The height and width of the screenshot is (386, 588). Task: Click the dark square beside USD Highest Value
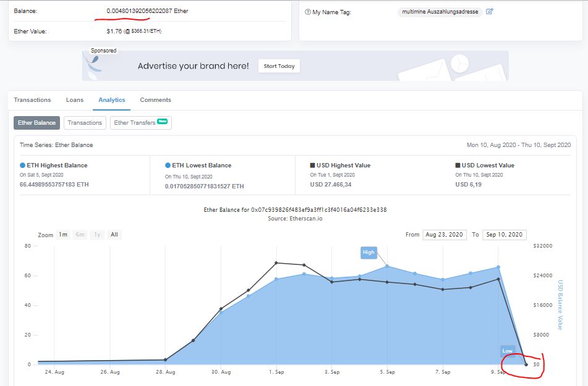point(313,166)
